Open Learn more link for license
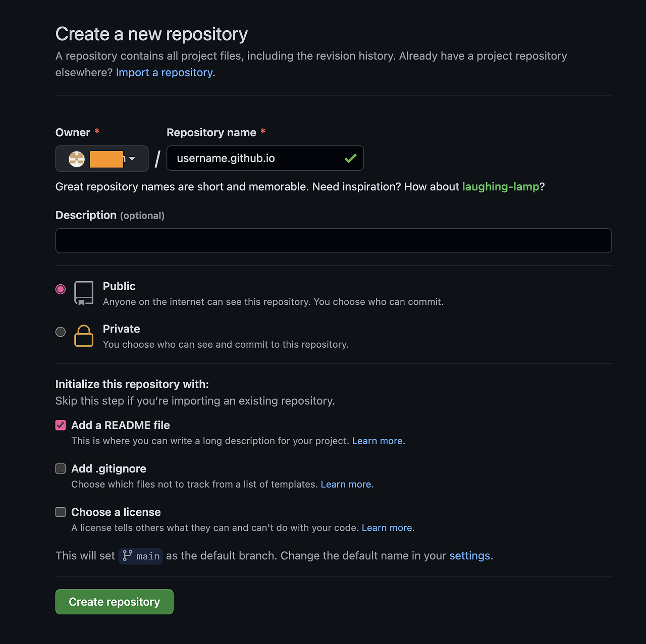646x644 pixels. (388, 527)
